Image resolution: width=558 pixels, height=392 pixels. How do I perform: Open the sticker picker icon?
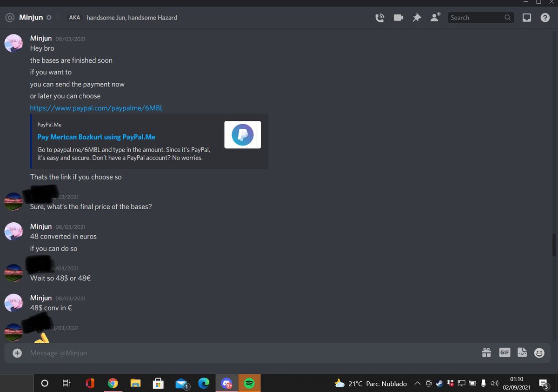(522, 352)
